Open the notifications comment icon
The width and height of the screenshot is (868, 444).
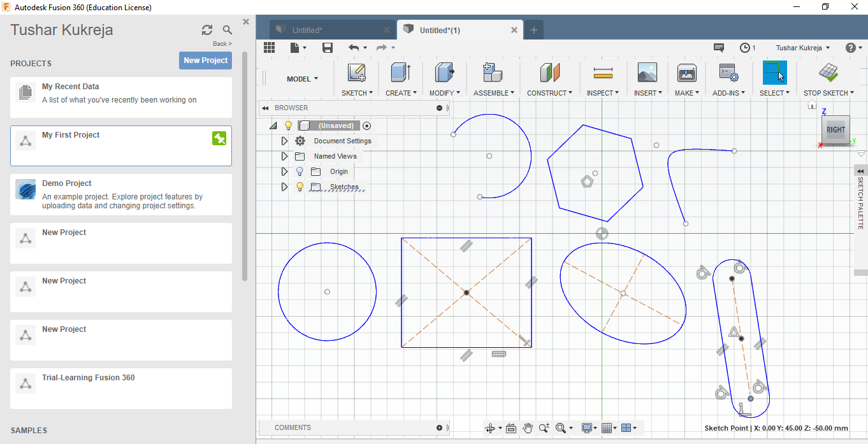coord(719,48)
